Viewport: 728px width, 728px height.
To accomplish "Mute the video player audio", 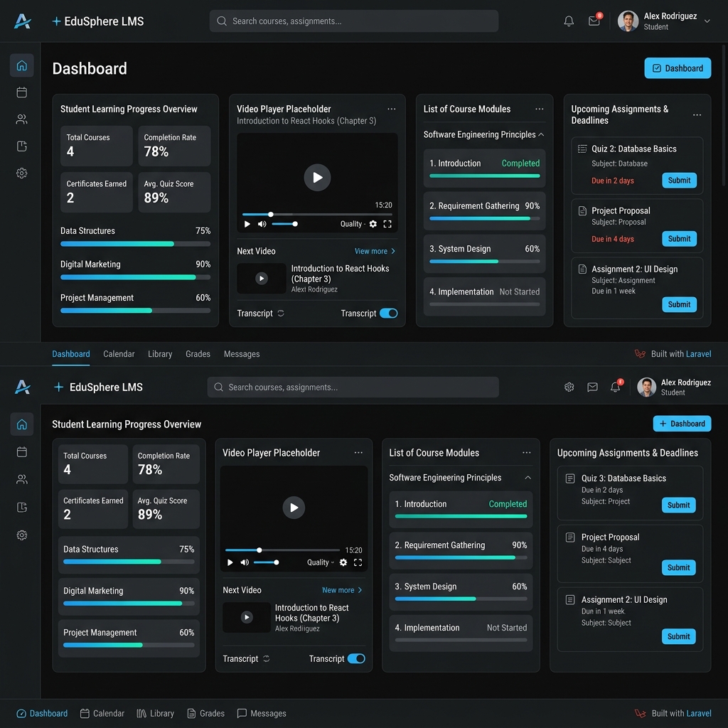I will (262, 223).
